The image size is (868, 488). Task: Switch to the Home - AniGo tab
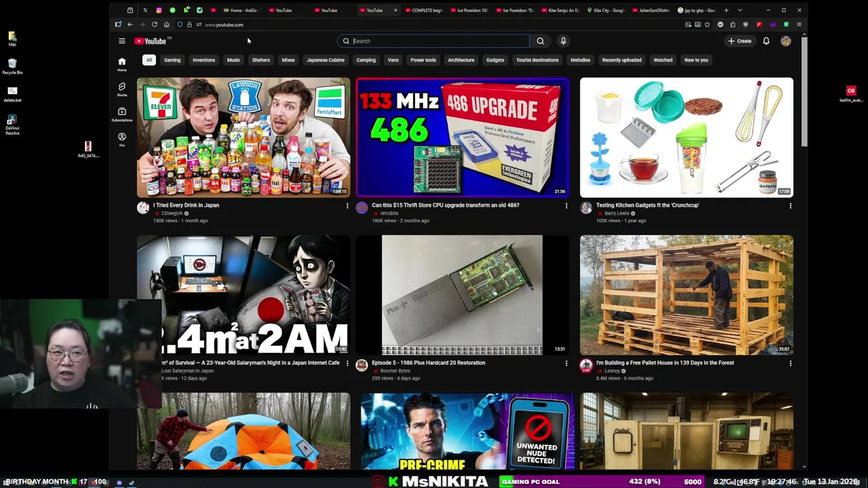[x=243, y=10]
